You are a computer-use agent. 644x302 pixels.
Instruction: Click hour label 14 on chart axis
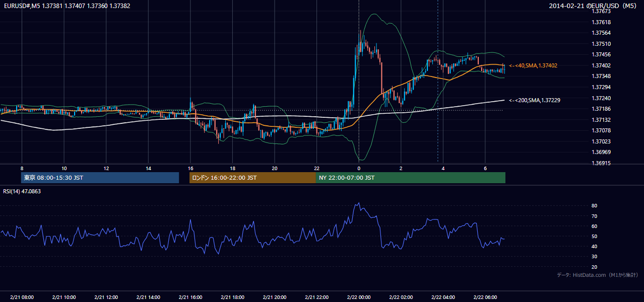[148, 168]
